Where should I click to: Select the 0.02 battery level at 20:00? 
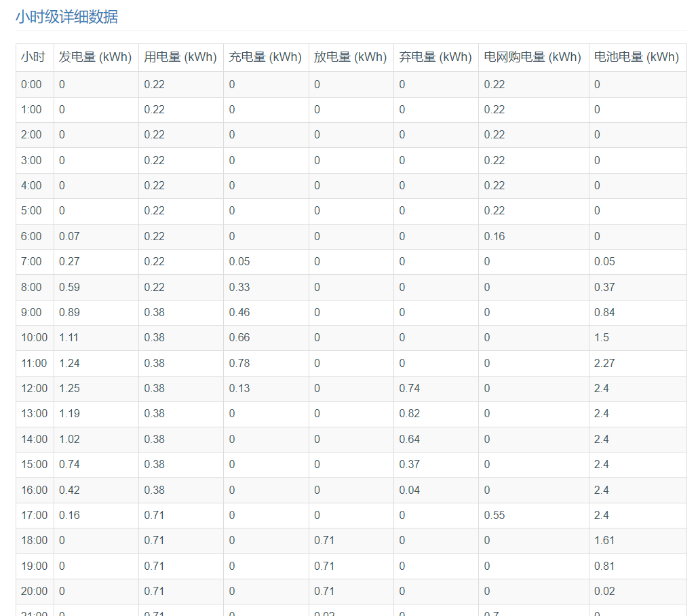tap(604, 591)
